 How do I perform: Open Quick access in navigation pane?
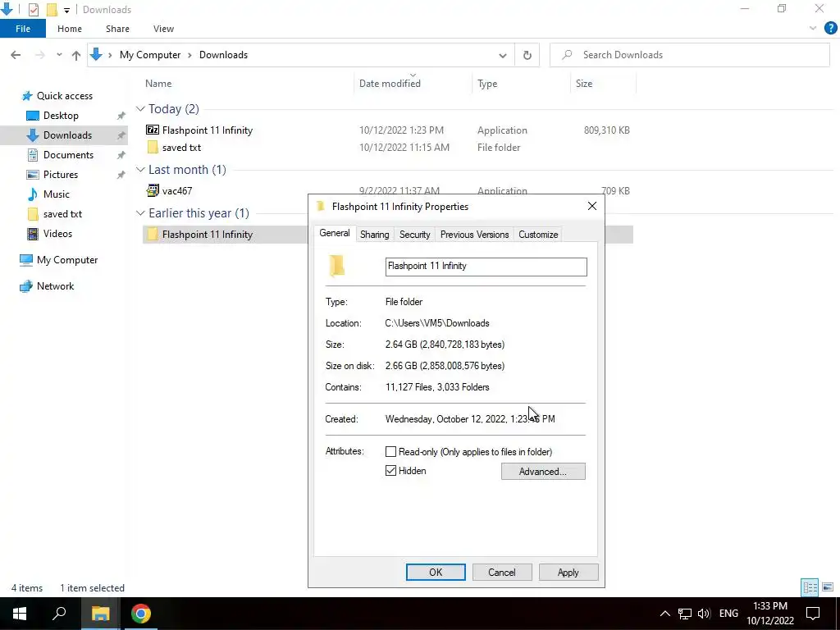coord(65,96)
